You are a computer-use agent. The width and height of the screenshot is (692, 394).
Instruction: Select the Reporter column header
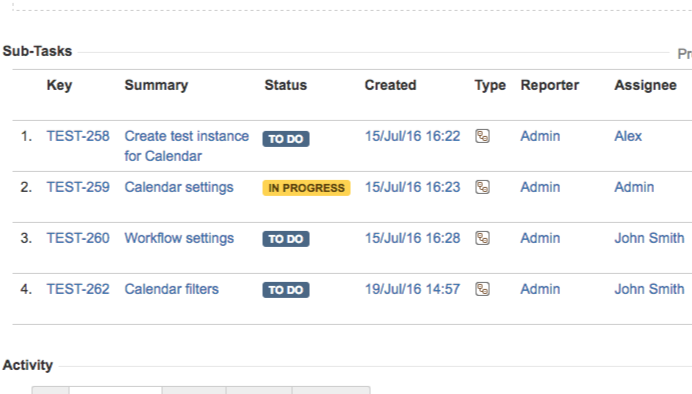coord(549,85)
